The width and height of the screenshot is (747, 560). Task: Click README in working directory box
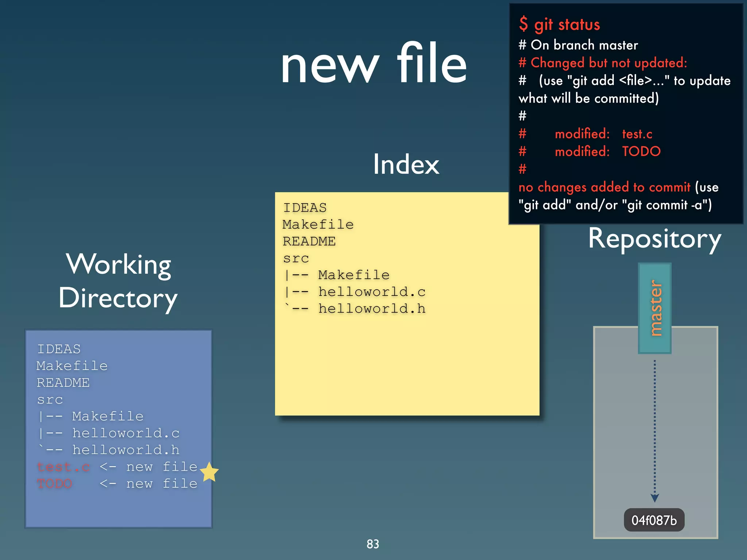click(x=63, y=383)
